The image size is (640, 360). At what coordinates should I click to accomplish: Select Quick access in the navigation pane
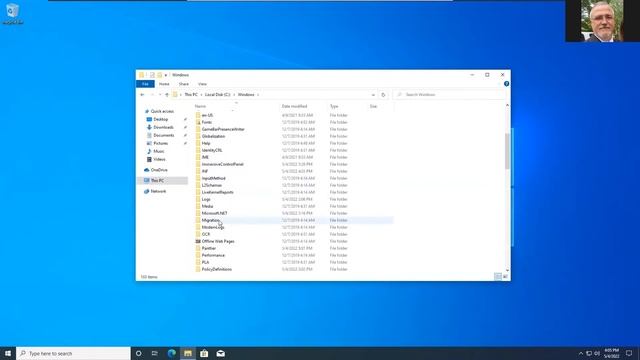(x=162, y=111)
